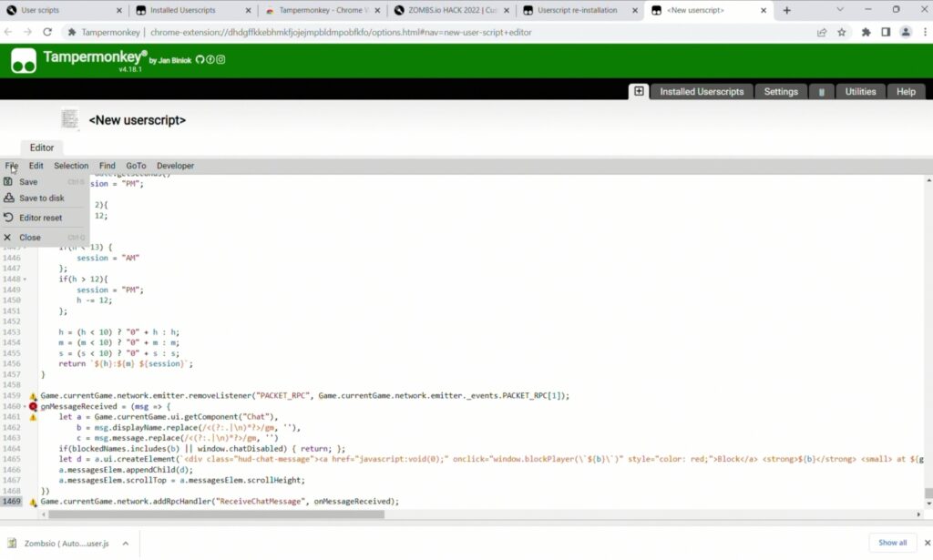
Task: Open the Selection menu
Action: (71, 166)
